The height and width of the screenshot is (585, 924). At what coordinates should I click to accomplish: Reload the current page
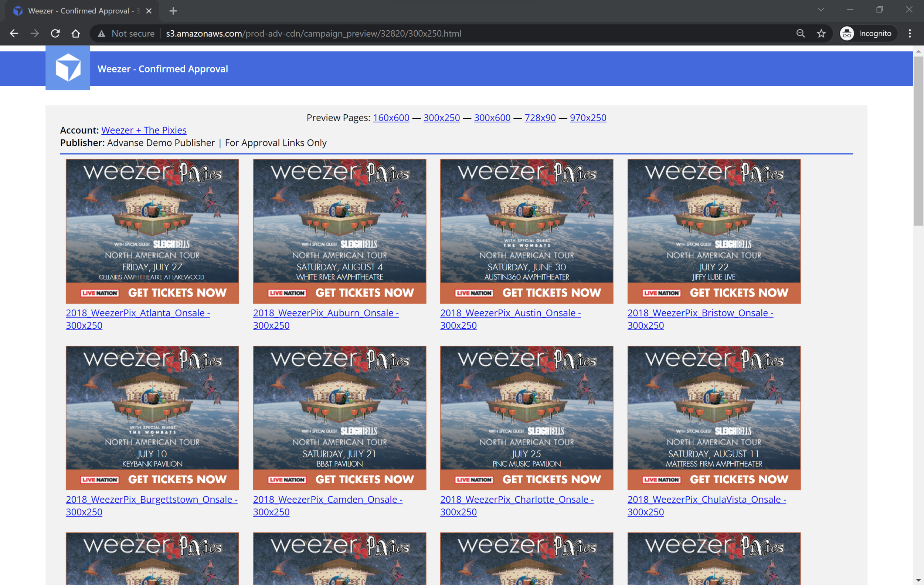tap(55, 34)
